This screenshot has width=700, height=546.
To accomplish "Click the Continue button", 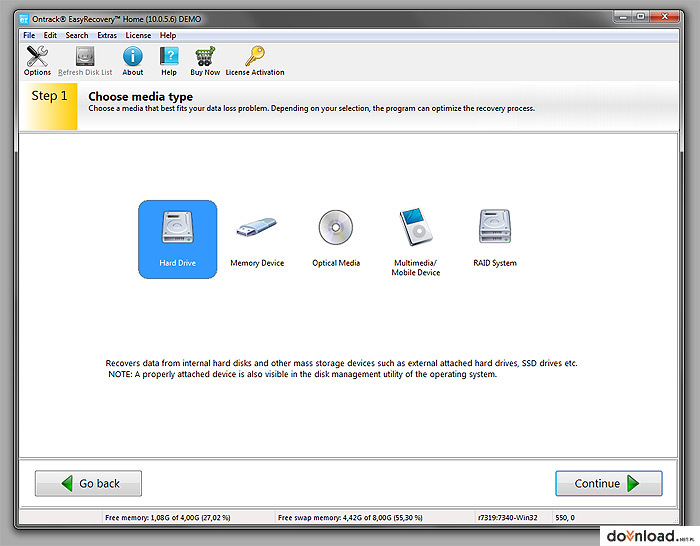I will point(608,483).
